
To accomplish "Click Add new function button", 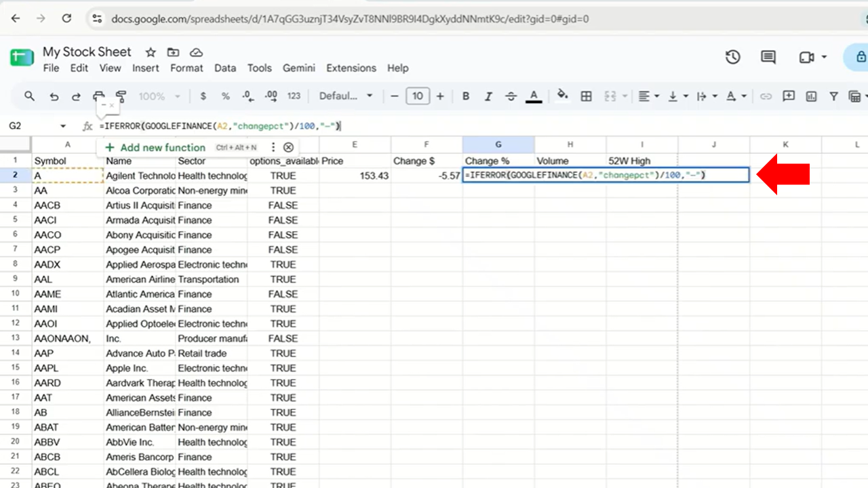I will [x=155, y=147].
